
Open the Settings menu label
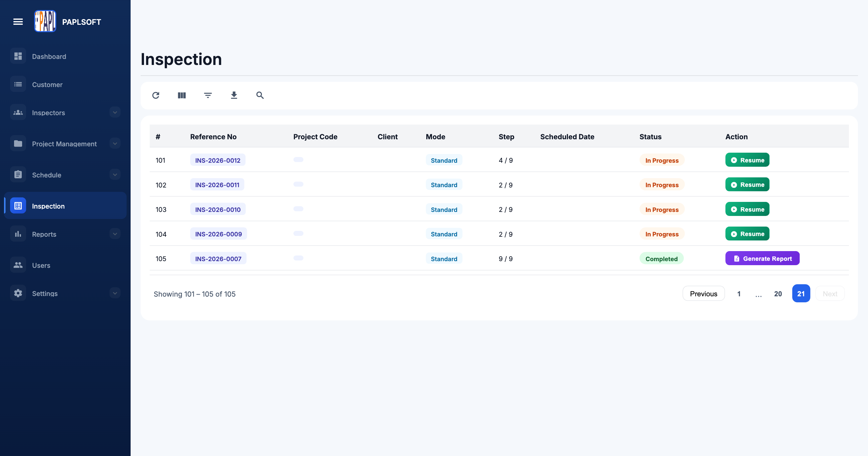coord(45,294)
